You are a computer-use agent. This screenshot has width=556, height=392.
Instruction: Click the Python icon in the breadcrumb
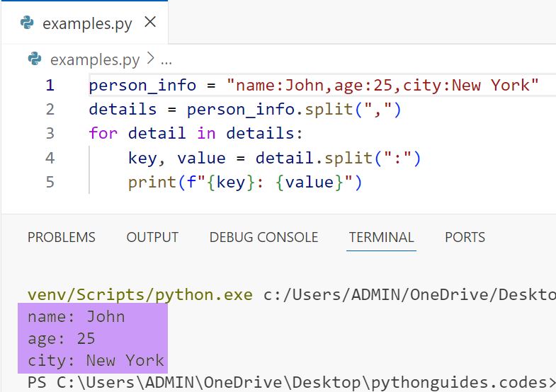point(35,59)
